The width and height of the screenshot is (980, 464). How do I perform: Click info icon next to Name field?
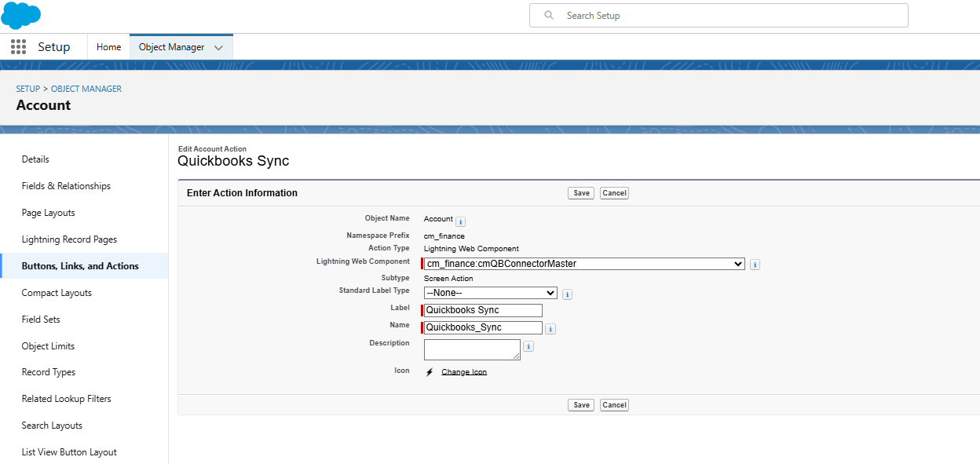pyautogui.click(x=550, y=329)
